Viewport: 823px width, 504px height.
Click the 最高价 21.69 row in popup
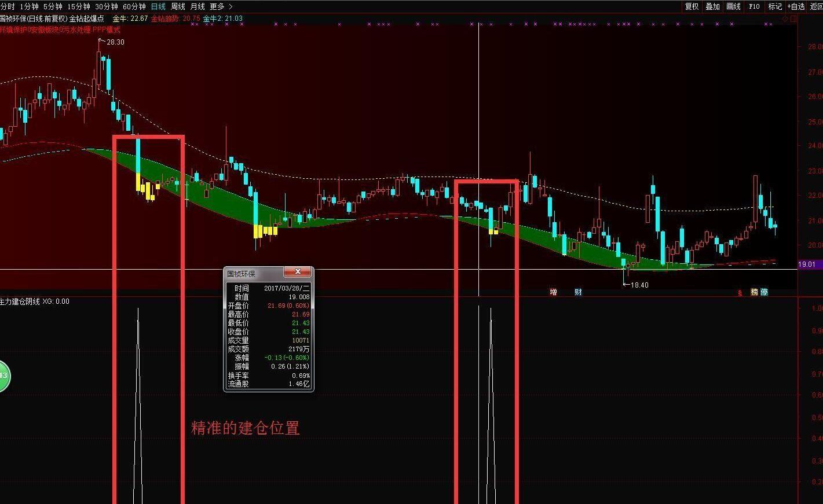(269, 314)
